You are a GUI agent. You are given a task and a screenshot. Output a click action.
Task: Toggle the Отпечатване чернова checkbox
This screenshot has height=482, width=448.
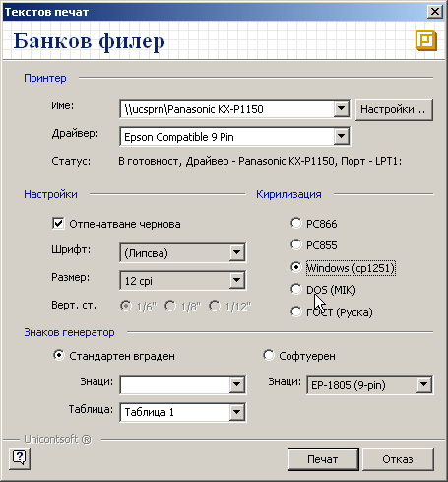[x=58, y=224]
